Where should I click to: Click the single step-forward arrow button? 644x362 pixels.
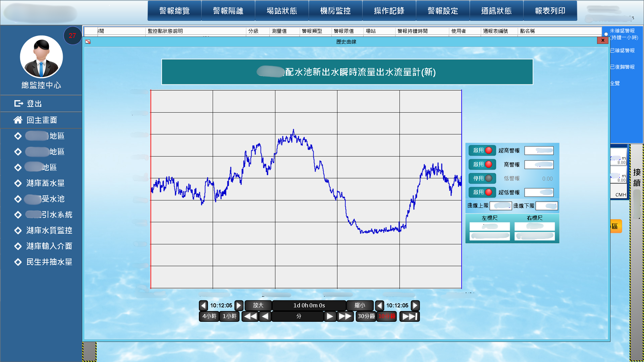[330, 316]
